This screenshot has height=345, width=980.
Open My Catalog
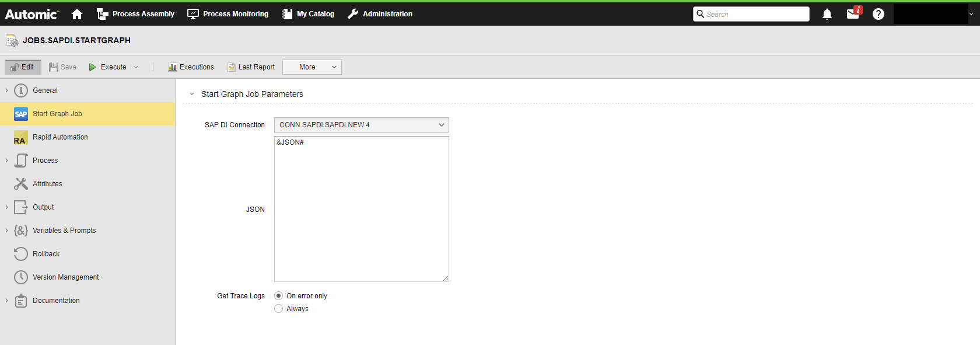[308, 14]
